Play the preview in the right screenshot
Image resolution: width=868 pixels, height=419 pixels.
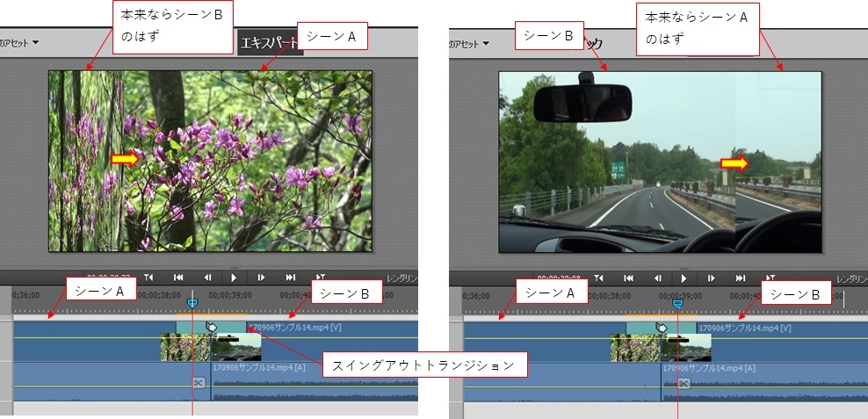pyautogui.click(x=684, y=278)
